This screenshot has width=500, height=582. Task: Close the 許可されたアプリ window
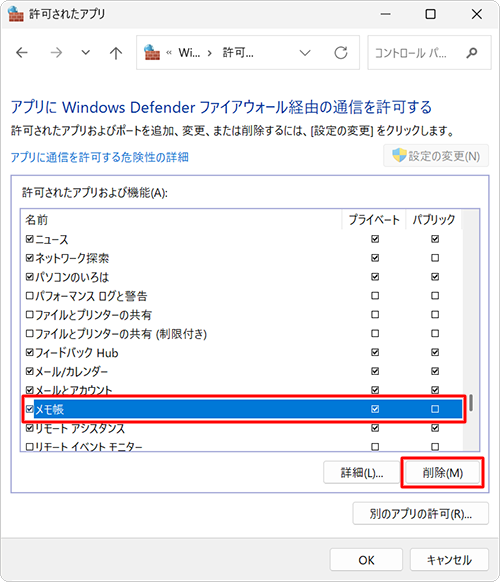pyautogui.click(x=477, y=14)
